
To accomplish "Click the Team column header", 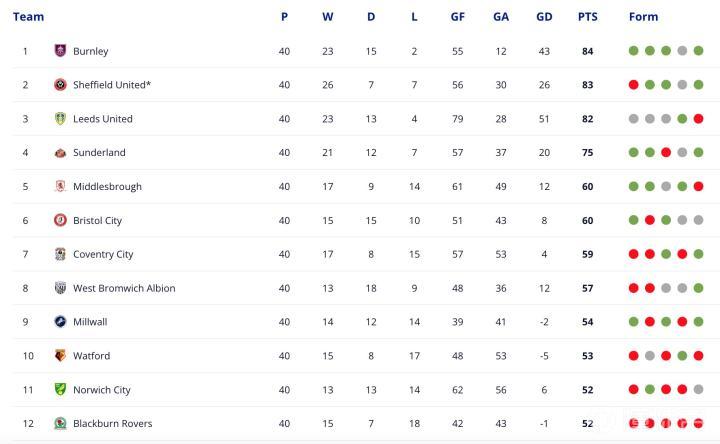I will [28, 17].
